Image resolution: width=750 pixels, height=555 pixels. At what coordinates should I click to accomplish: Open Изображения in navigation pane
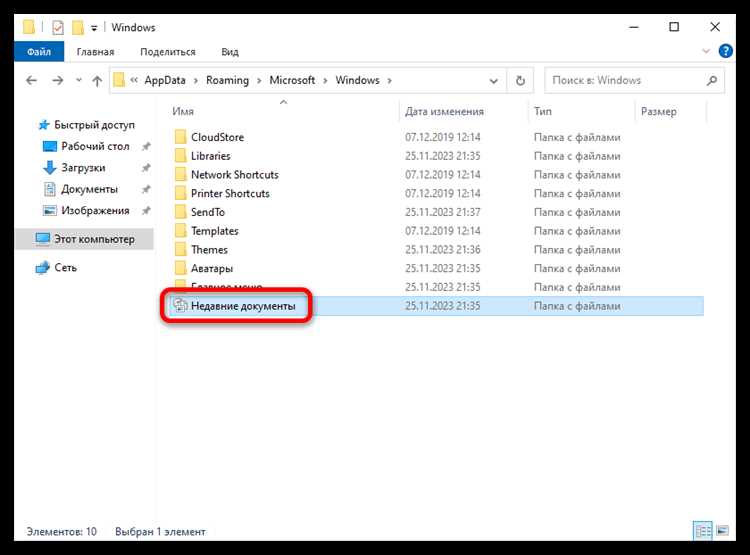pyautogui.click(x=95, y=211)
